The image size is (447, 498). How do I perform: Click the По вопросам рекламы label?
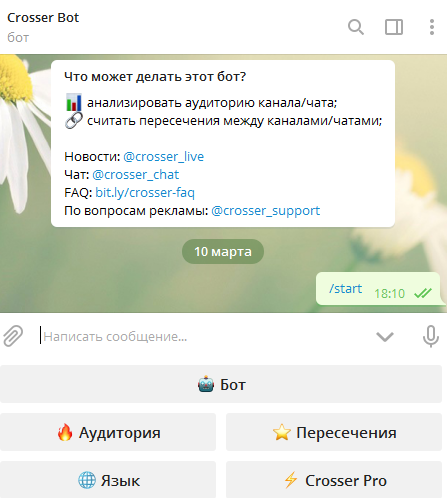click(136, 211)
